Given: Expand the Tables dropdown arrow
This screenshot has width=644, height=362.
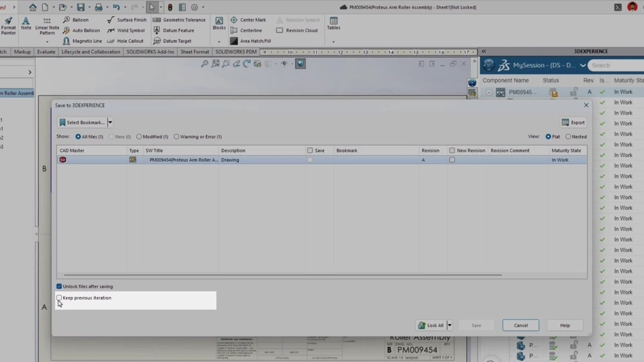Looking at the screenshot, I should [333, 42].
